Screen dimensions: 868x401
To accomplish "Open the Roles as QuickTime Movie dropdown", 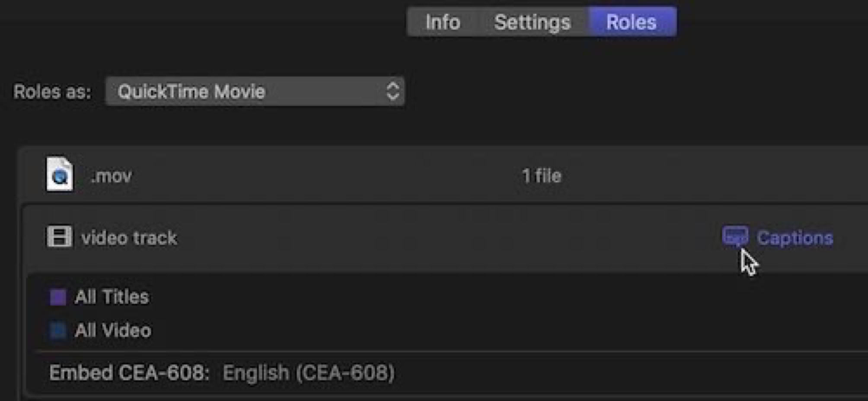I will (x=255, y=92).
